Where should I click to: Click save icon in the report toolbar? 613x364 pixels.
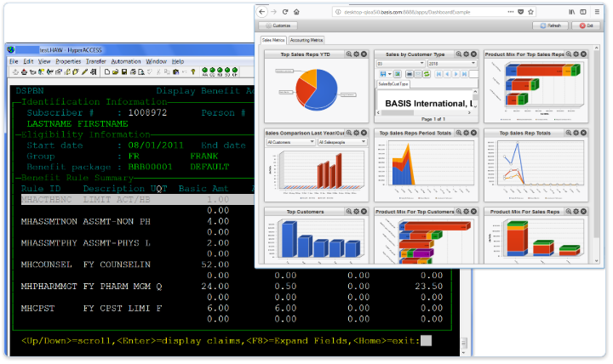[x=385, y=74]
